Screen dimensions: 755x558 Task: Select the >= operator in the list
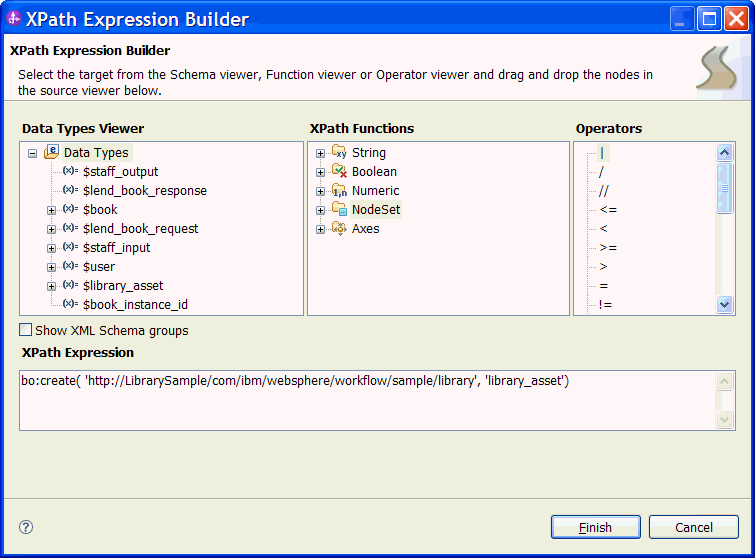[x=607, y=248]
